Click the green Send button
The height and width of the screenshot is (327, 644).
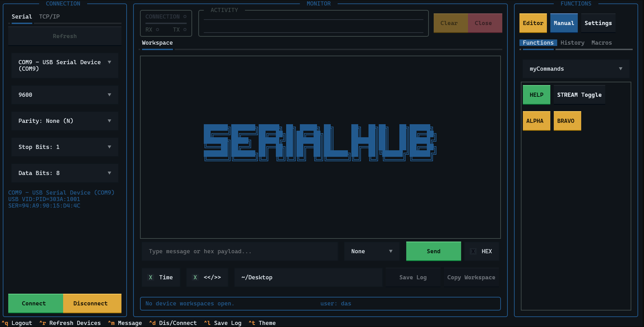pos(434,251)
